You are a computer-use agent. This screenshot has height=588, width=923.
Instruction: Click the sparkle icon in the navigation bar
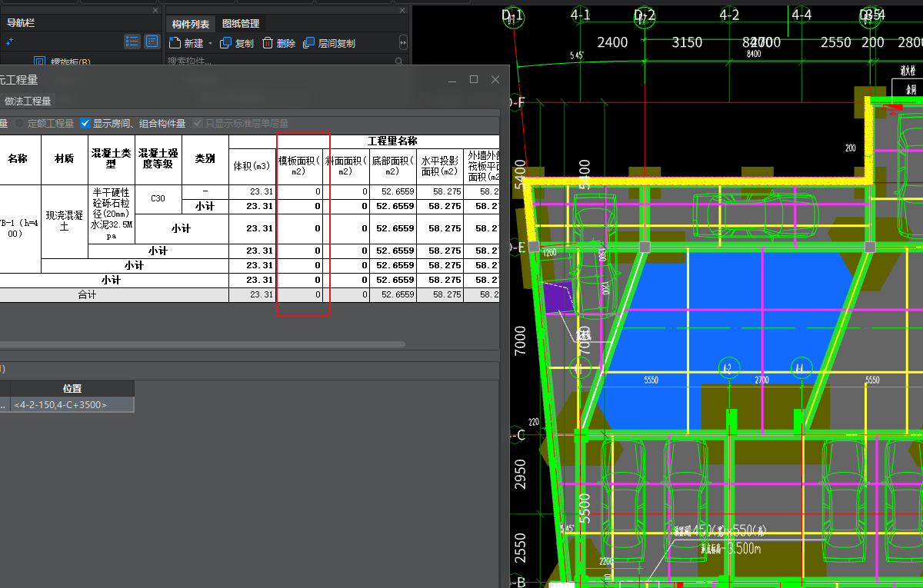(9, 42)
